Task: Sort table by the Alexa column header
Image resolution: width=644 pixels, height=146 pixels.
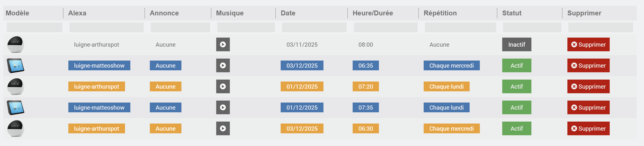Action: point(77,13)
